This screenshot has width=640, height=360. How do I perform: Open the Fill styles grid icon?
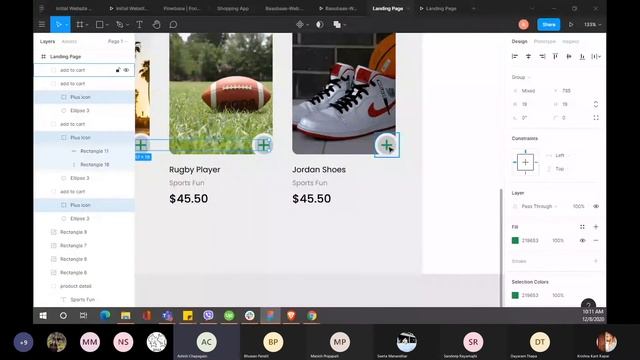click(582, 227)
